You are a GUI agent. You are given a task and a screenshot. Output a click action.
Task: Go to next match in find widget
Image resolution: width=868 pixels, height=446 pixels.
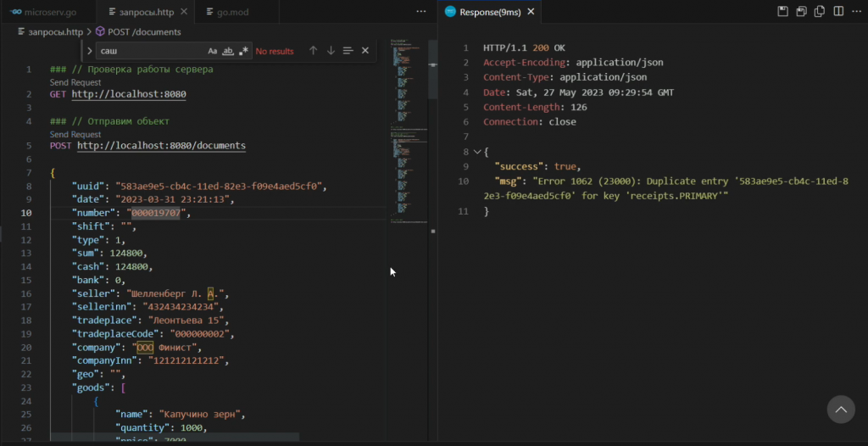tap(331, 51)
